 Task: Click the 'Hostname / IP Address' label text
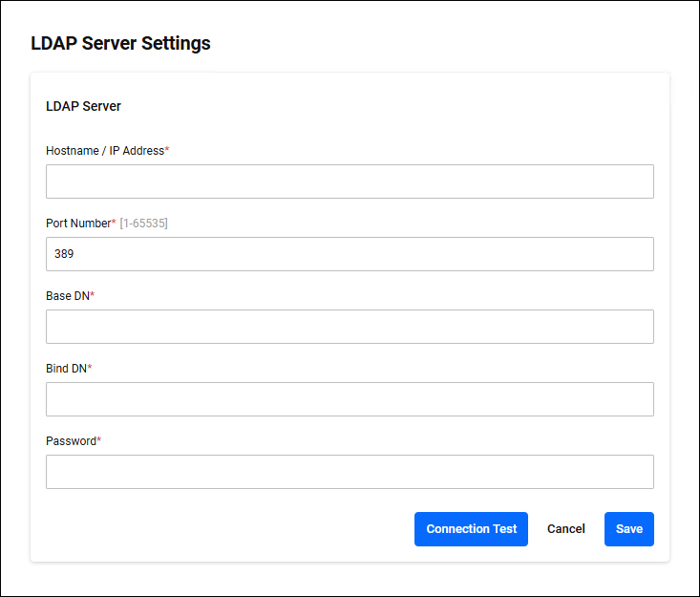point(104,151)
